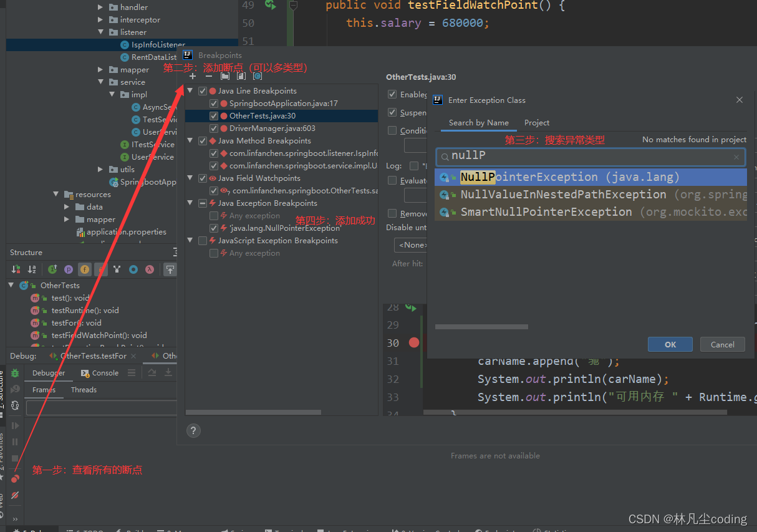Toggle Java Field Watchpoints group checkbox
Screen dimensions: 757x532
pos(203,178)
